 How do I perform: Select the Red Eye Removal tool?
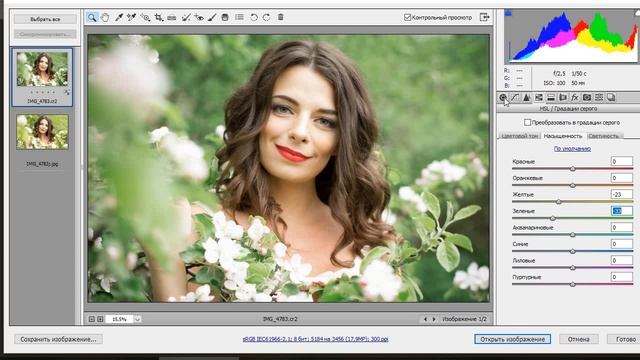click(199, 18)
